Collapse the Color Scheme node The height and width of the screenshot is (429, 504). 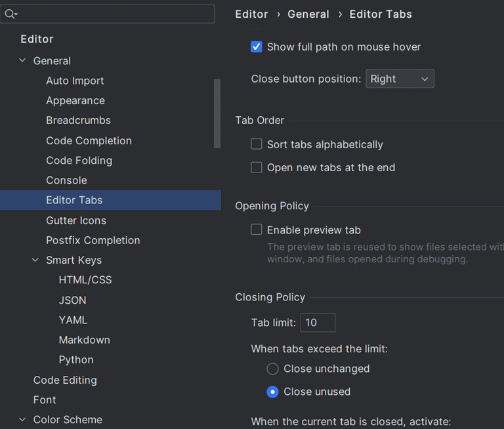[23, 420]
